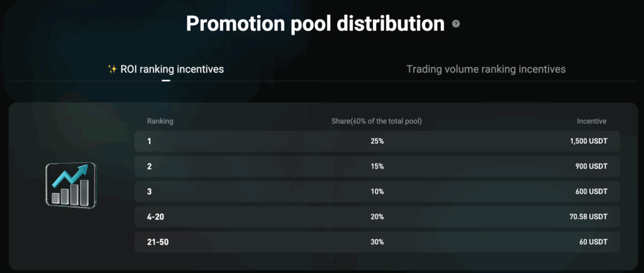Click the Share(60% of the total pool) header

(x=377, y=121)
